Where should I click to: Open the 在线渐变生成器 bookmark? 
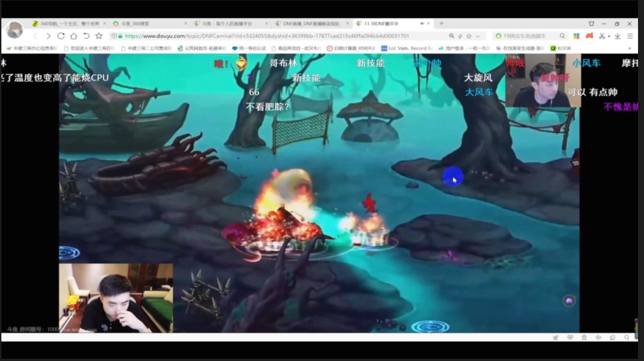(520, 48)
